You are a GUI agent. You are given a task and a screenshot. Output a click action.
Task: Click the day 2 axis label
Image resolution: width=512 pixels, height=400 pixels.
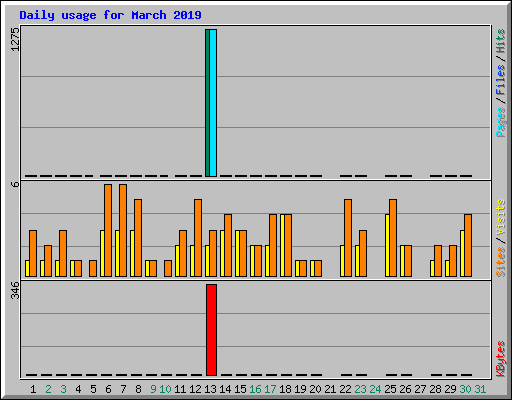[48, 389]
